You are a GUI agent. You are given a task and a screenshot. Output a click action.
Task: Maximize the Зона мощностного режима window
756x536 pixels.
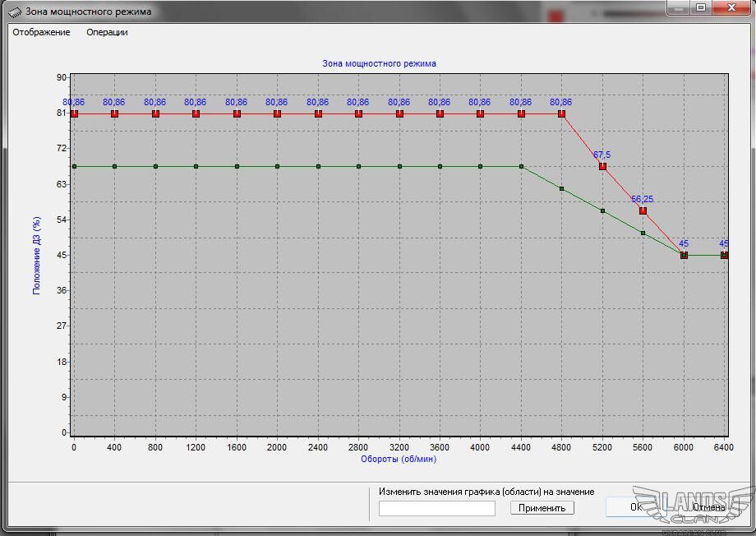[x=700, y=7]
